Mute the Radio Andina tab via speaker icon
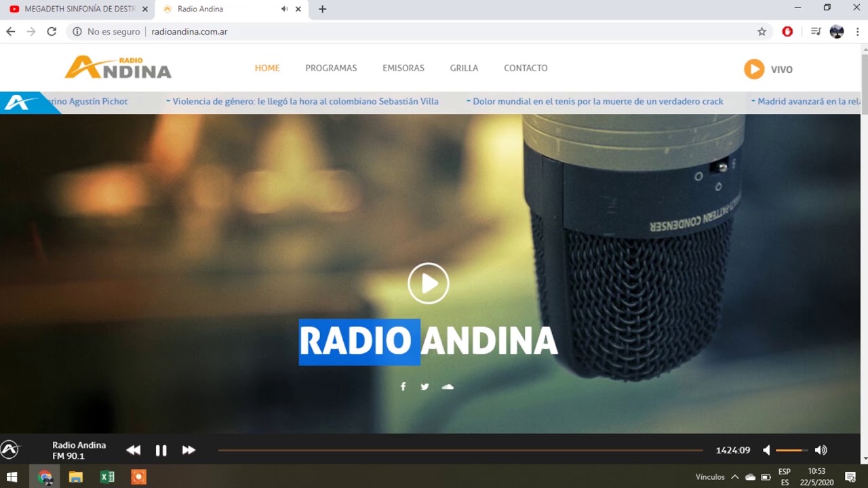Screen dimensions: 868x488 [284, 9]
